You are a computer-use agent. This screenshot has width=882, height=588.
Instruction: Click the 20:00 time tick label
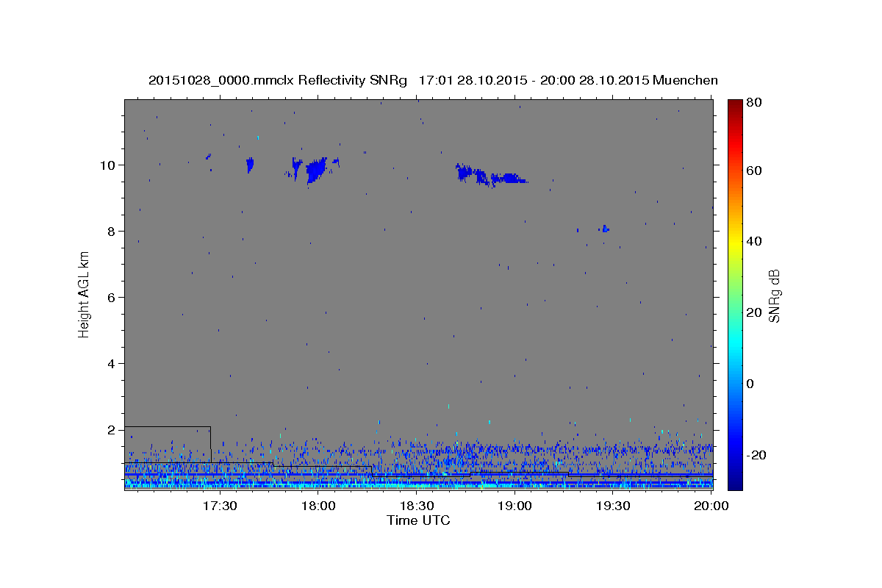[x=712, y=506]
